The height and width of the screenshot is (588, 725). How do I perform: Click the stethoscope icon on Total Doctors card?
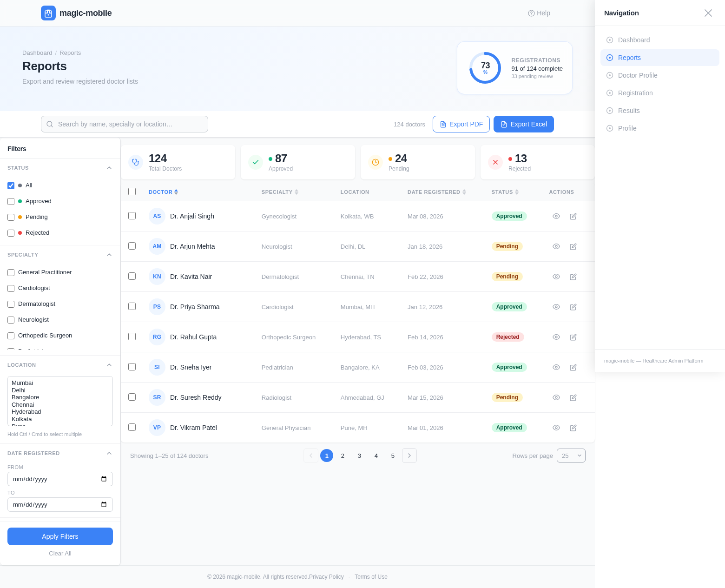(135, 162)
